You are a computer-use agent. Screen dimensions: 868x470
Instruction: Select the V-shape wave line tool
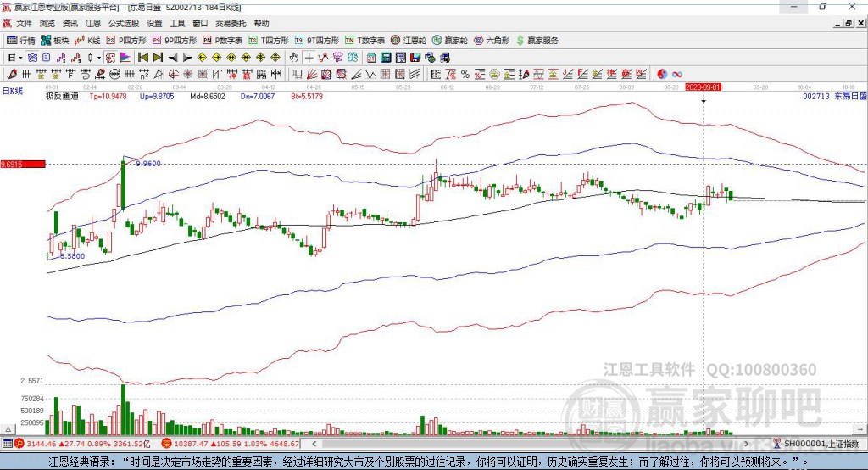coord(370,74)
